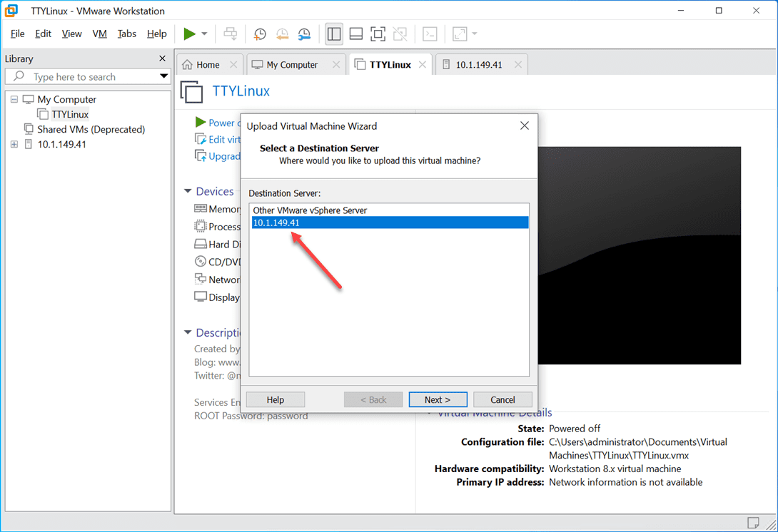
Task: Click the TTYLinux heading VM icon
Action: click(191, 92)
